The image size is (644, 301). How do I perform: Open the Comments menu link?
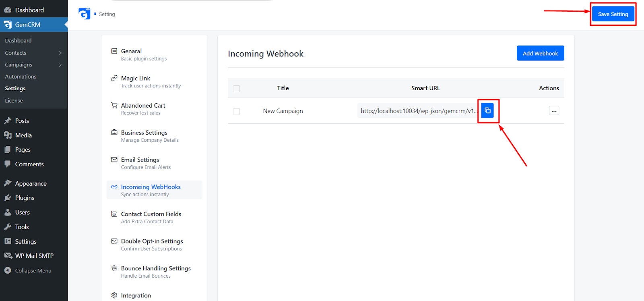coord(29,164)
